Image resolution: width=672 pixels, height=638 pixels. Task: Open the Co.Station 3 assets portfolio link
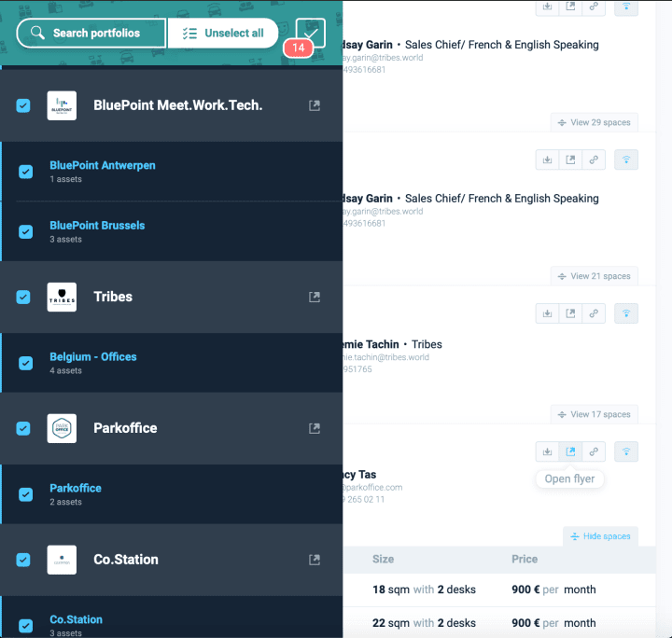click(76, 619)
